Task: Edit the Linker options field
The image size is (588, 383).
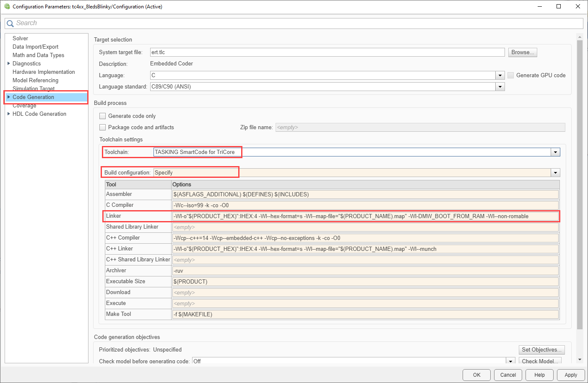Action: coord(365,216)
